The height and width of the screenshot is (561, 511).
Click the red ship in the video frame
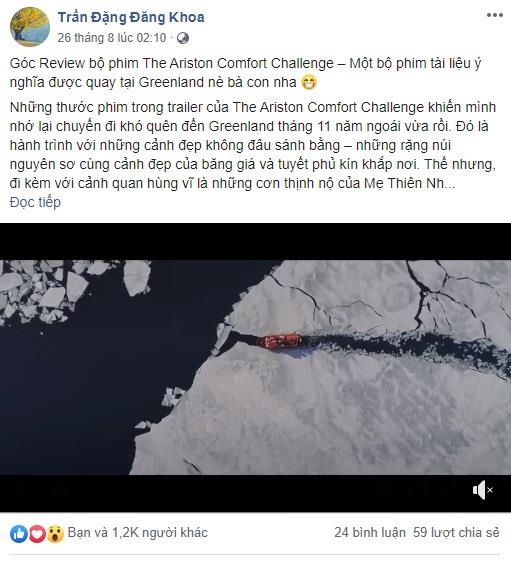click(279, 341)
